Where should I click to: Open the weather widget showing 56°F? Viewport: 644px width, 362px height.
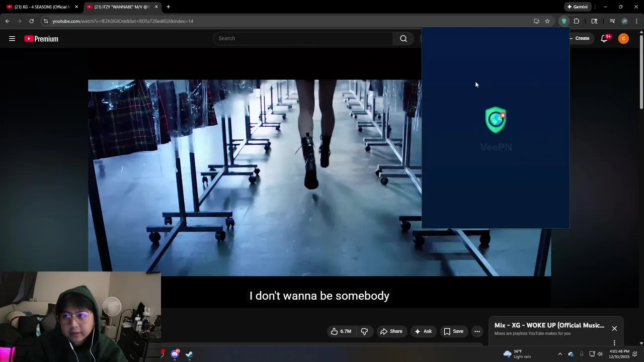pyautogui.click(x=517, y=354)
